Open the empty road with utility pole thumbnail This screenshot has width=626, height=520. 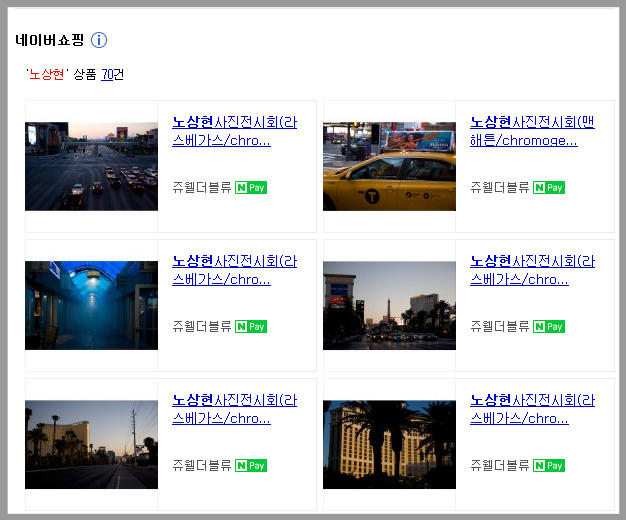coord(91,445)
